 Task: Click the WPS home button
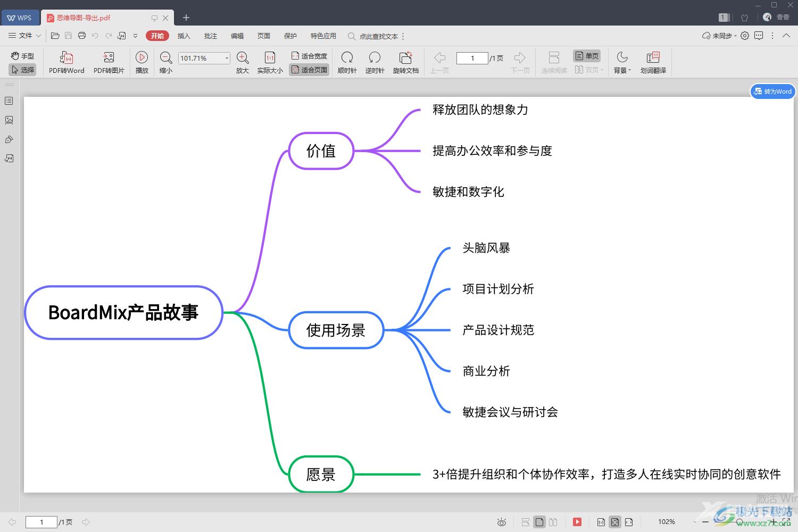pos(19,18)
